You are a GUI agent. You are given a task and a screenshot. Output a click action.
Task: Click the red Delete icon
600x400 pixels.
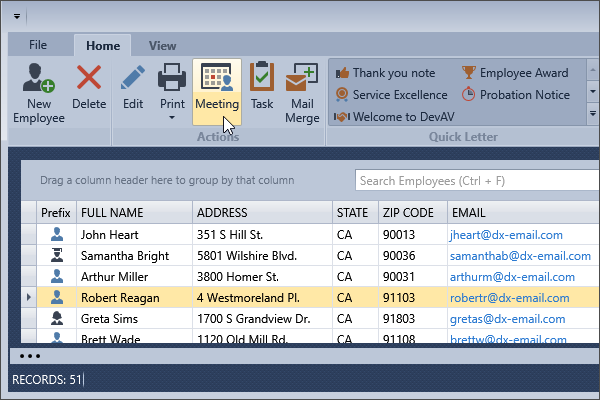pos(89,77)
